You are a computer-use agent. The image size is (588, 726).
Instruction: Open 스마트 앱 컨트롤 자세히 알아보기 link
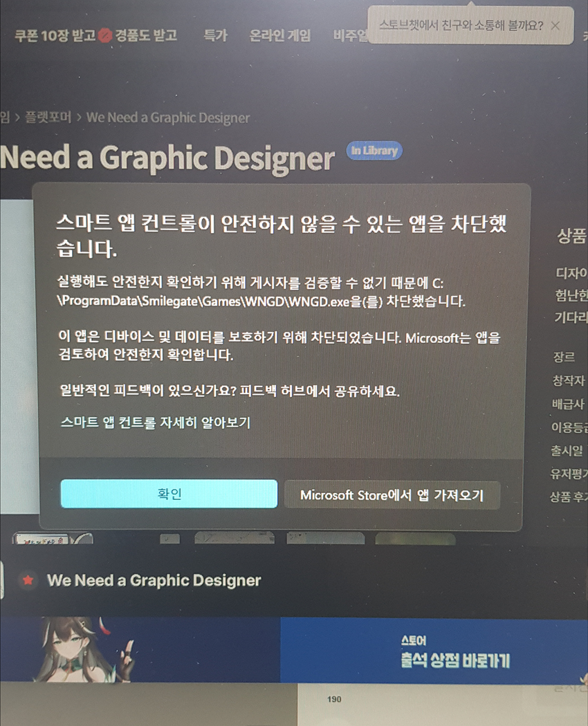tap(156, 422)
